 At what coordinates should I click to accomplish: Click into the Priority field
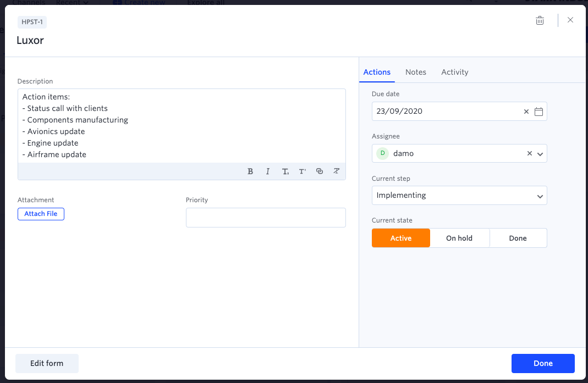266,218
